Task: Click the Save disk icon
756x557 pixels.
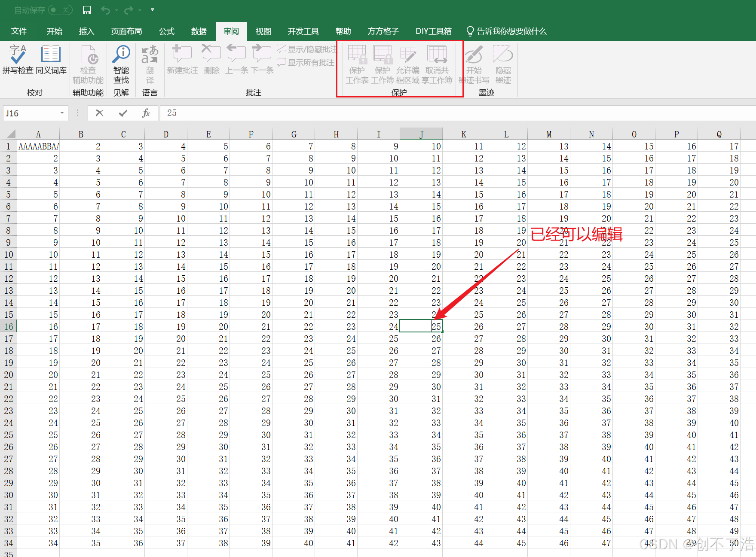Action: [x=87, y=10]
